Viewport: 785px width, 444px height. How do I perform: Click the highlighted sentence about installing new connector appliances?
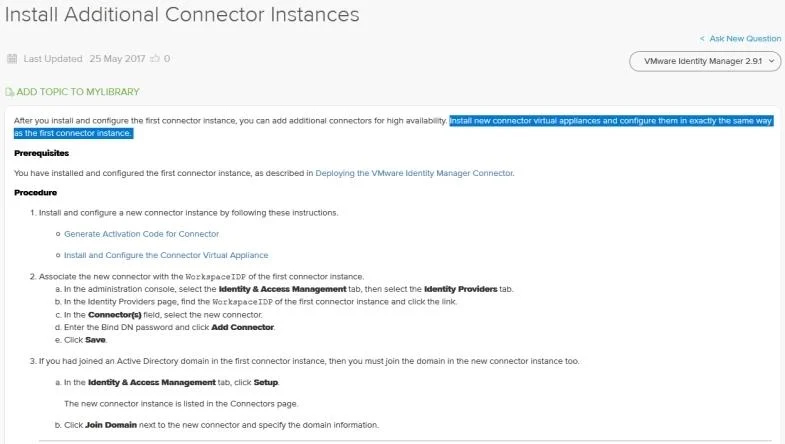tap(393, 127)
